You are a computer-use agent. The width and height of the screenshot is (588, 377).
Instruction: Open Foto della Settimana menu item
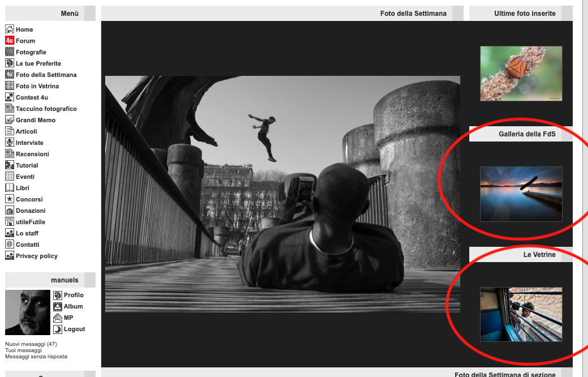pyautogui.click(x=46, y=75)
